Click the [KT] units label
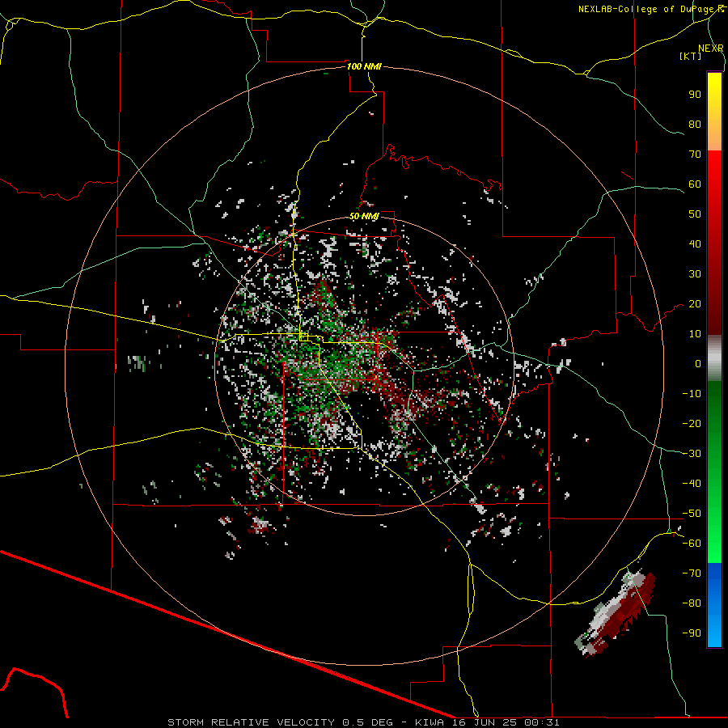Viewport: 728px width, 728px height. point(690,56)
